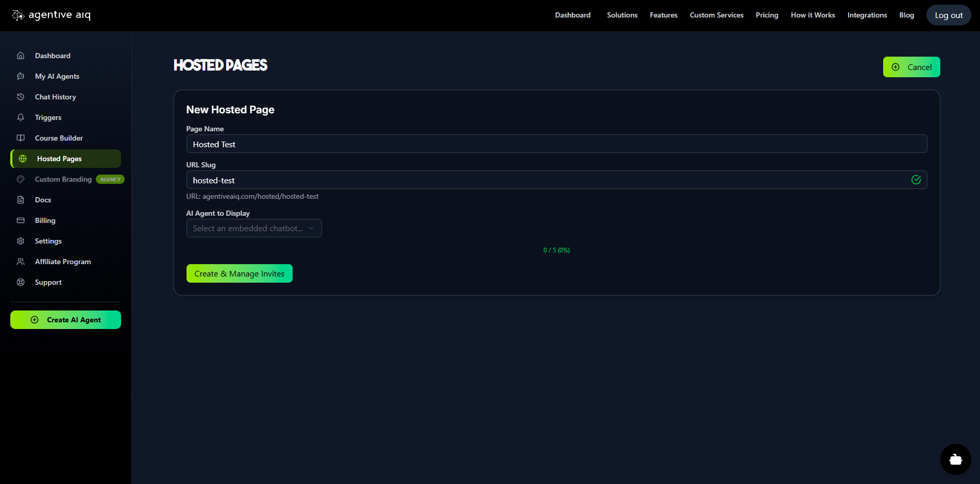This screenshot has width=980, height=484.
Task: Click the agentive aiq logo
Action: [x=52, y=15]
